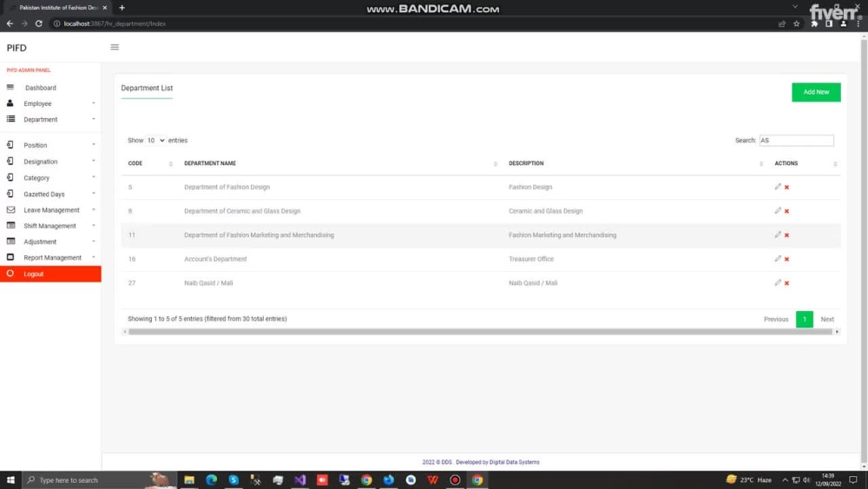Open the Windows Start menu
Screen dimensions: 868x489
[10, 480]
